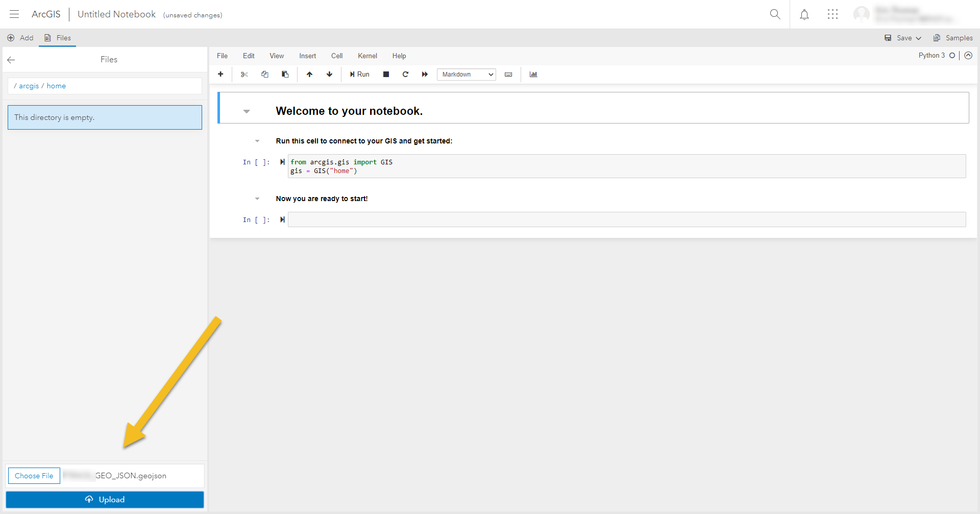Move selected cell down
This screenshot has height=514, width=980.
[x=330, y=75]
